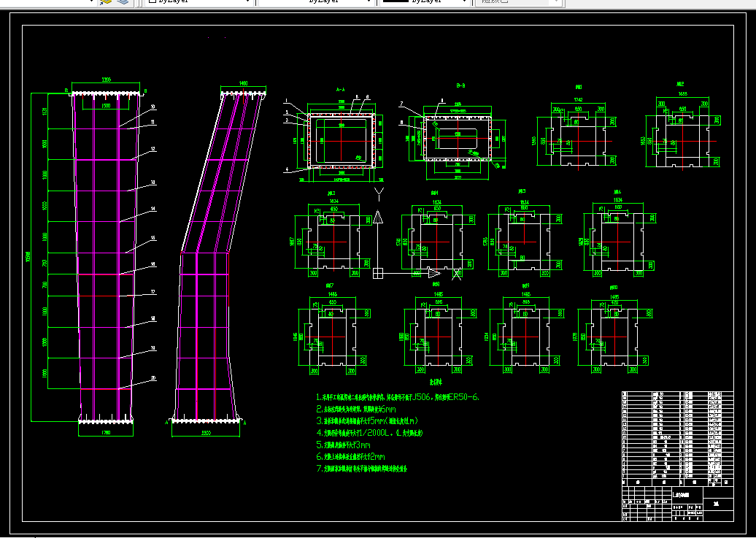Open the color control ByLayer dropdown
Image resolution: width=756 pixels, height=538 pixels.
(198, 1)
